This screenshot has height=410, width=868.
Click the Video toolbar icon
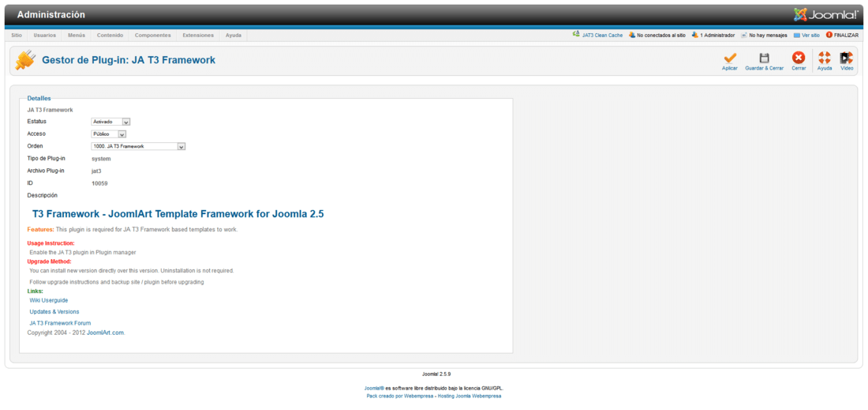[x=847, y=58]
